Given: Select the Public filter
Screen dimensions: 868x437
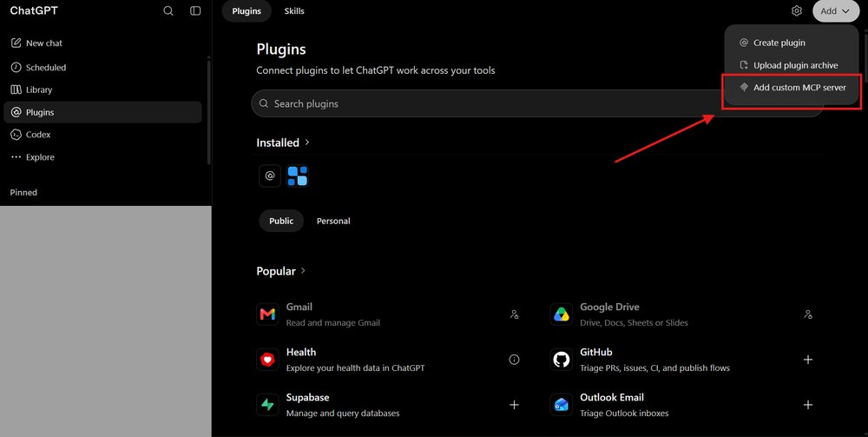Looking at the screenshot, I should tap(281, 221).
